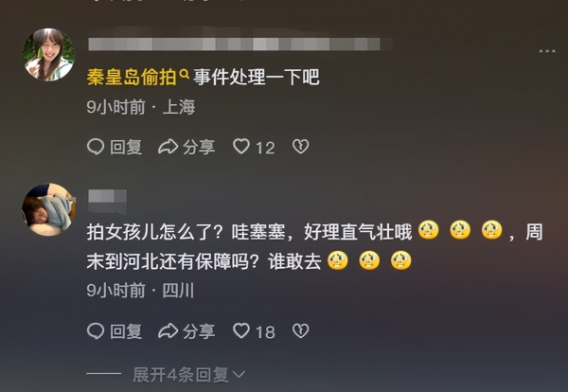Dislike the Sichuan comment with broken heart
The image size is (568, 392).
click(301, 330)
